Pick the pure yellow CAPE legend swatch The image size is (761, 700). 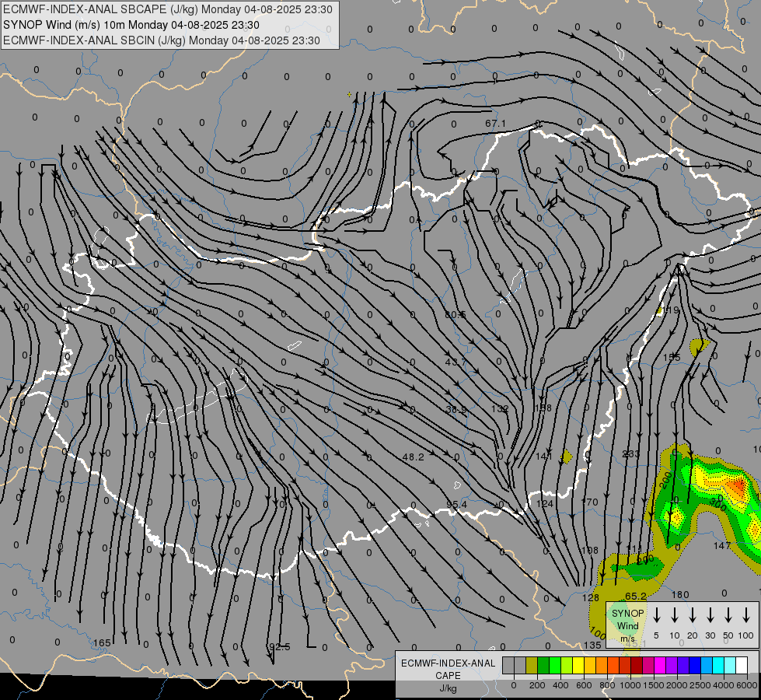(x=578, y=665)
